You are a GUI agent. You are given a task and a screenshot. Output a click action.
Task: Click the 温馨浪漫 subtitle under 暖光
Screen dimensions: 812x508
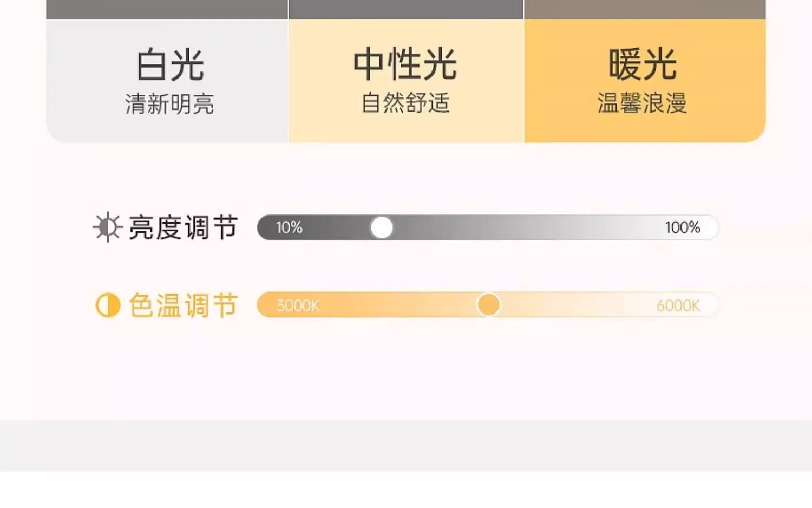[642, 103]
